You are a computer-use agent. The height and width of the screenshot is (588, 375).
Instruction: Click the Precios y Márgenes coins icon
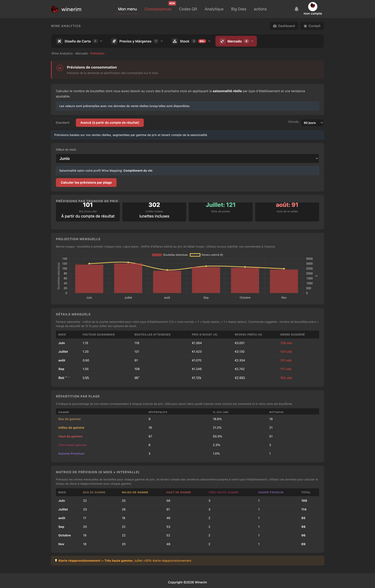click(x=114, y=41)
